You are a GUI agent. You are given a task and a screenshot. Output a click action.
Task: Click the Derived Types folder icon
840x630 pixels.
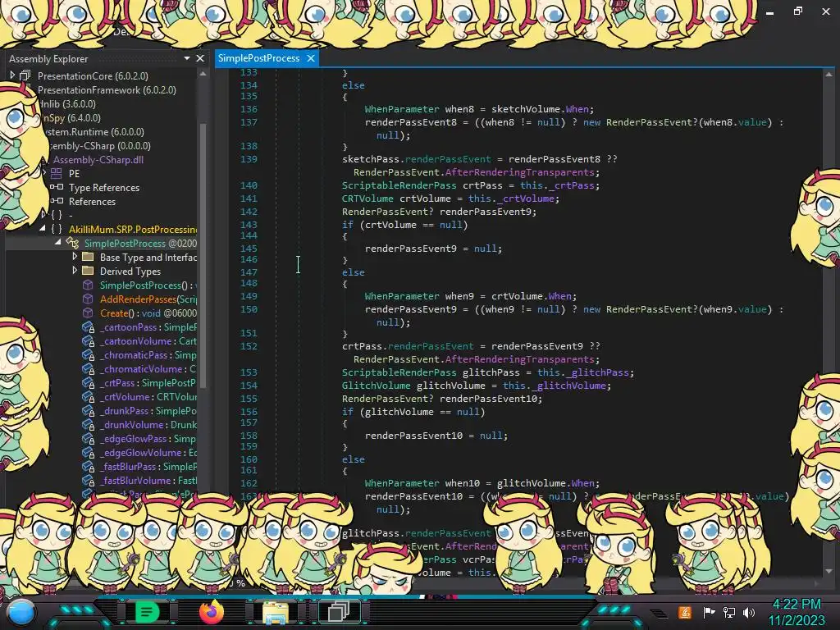pos(88,271)
